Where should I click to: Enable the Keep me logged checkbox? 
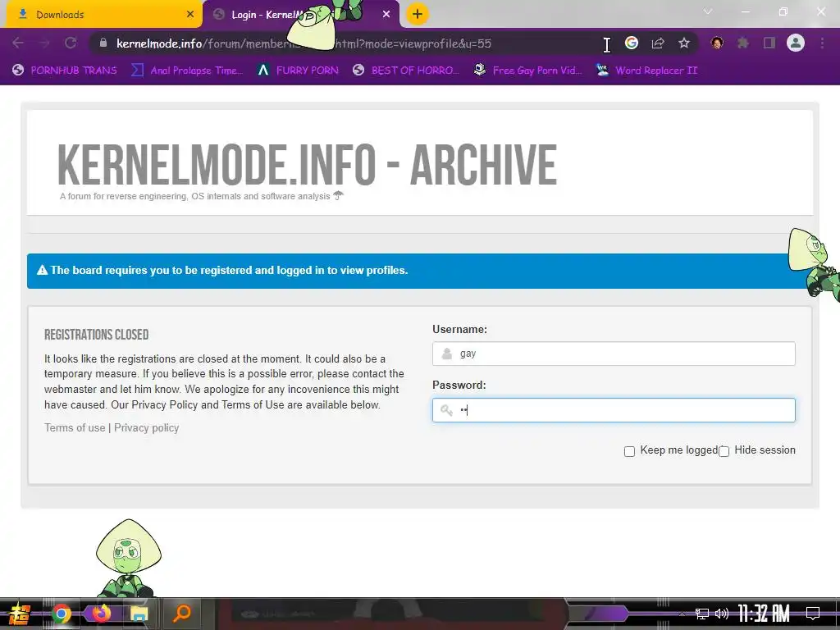pos(629,452)
